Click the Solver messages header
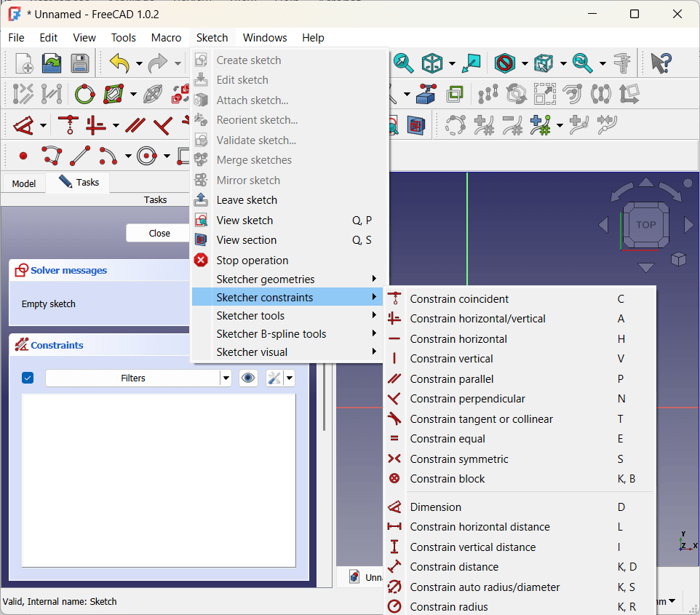The height and width of the screenshot is (615, 700). 100,270
